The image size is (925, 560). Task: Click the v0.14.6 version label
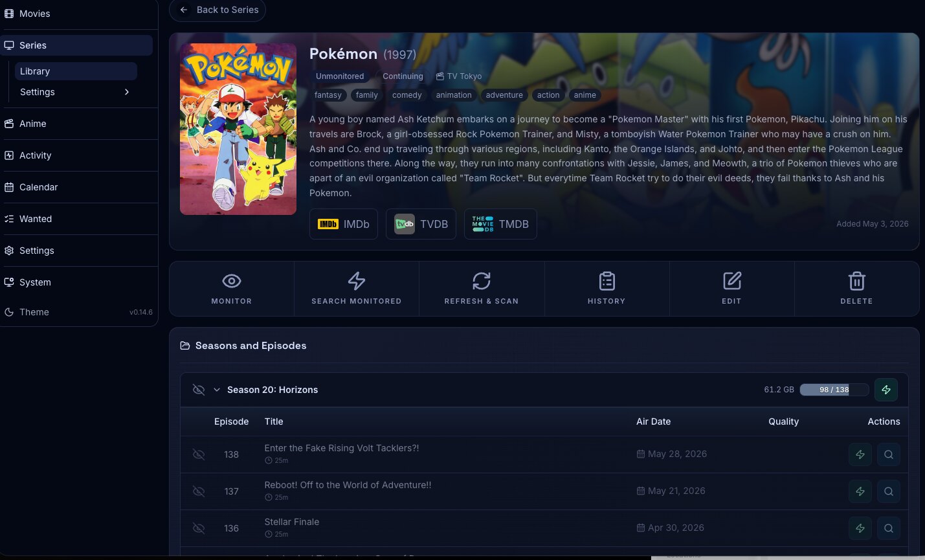(141, 312)
